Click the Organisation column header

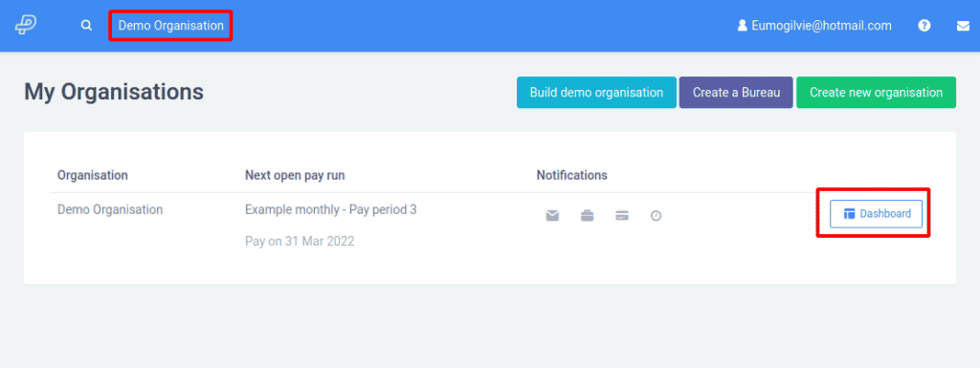[x=93, y=175]
